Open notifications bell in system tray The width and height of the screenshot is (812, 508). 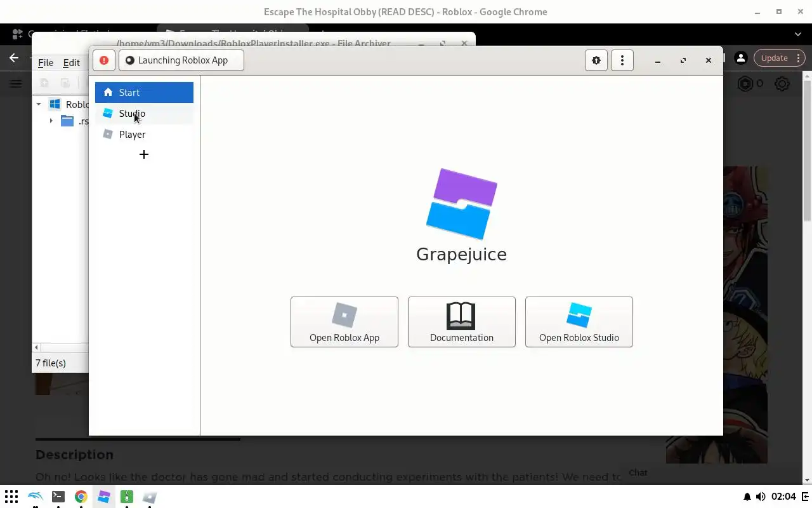[x=747, y=497]
